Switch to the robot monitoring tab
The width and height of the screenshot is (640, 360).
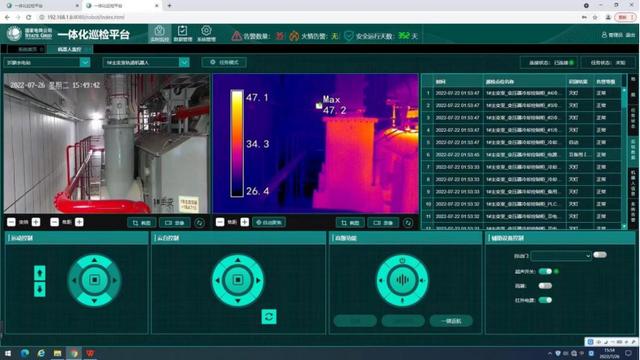pyautogui.click(x=70, y=49)
